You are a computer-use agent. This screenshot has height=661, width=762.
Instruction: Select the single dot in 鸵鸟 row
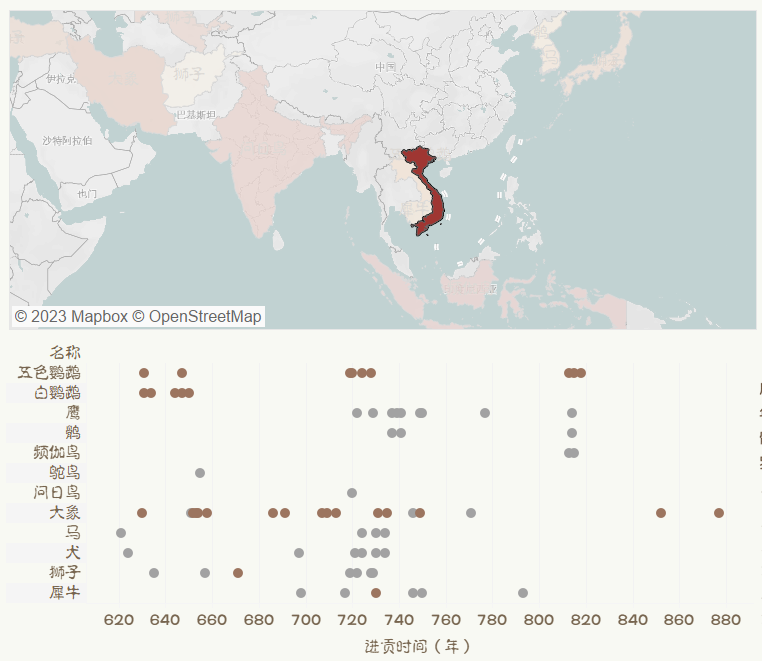[x=200, y=473]
